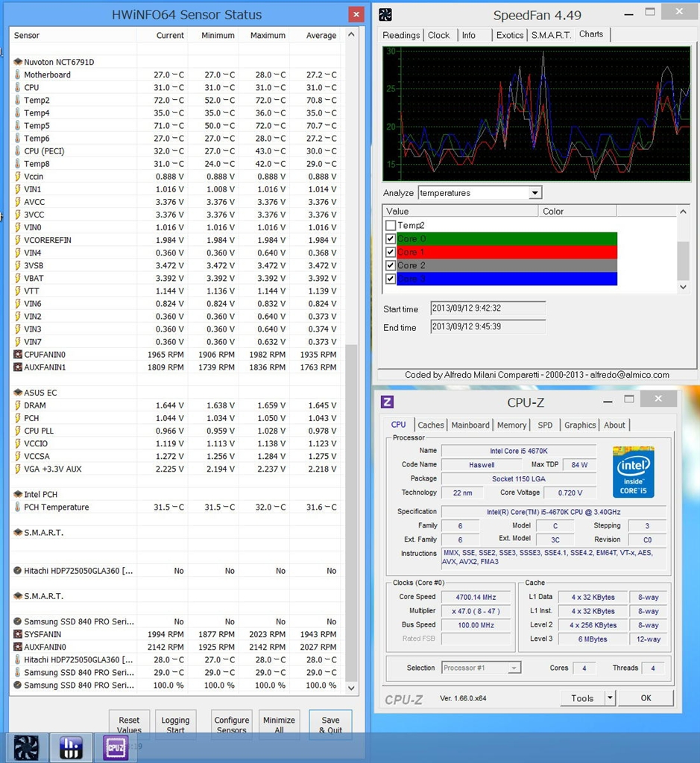The width and height of the screenshot is (700, 763).
Task: Click HWiNFO Configure Sensors button
Action: tap(232, 724)
